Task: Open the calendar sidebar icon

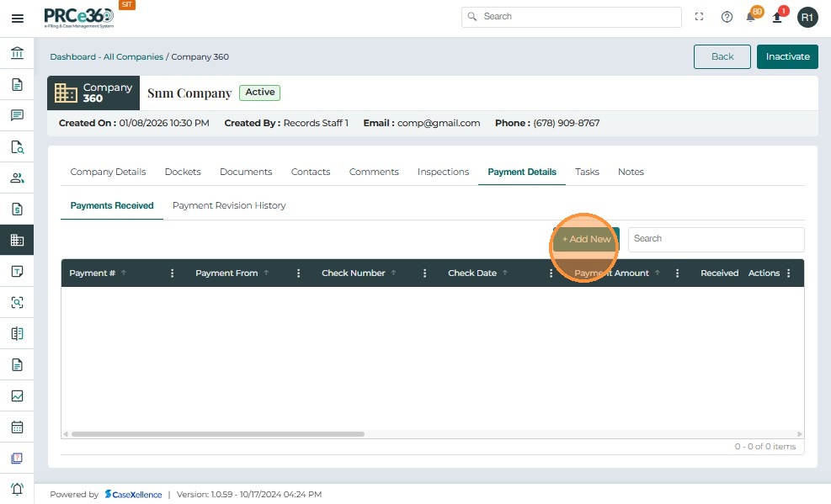Action: [17, 427]
